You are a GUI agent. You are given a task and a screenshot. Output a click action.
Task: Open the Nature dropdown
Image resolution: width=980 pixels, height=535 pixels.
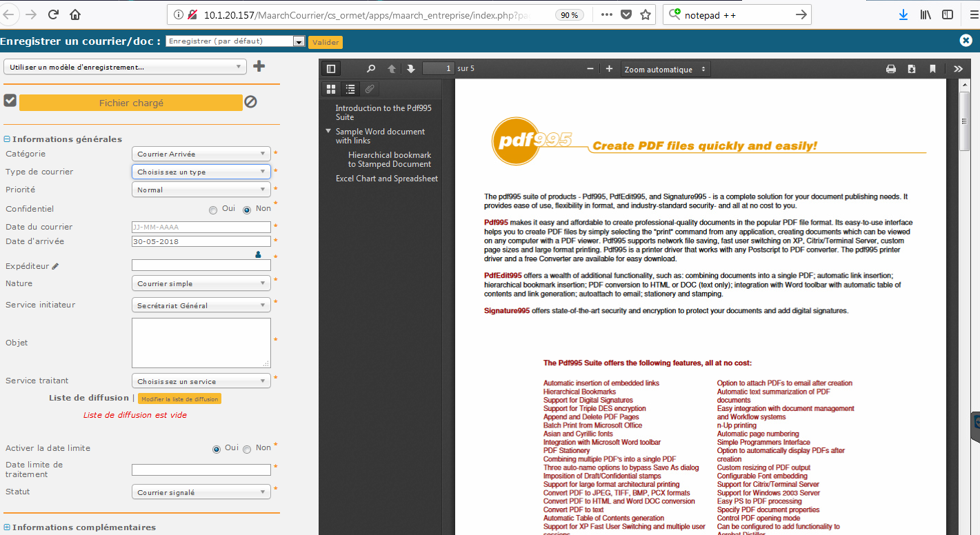coord(201,283)
